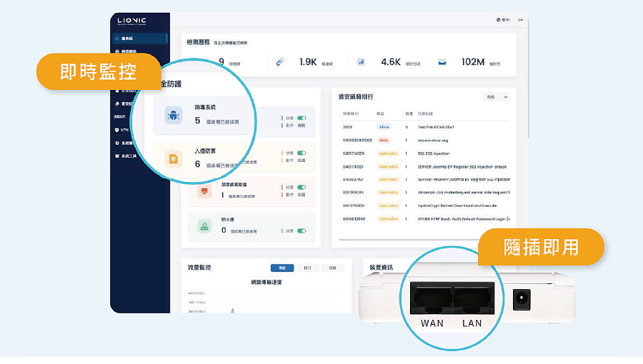This screenshot has height=364, width=643.
Task: Click the '4.6K' statistic value
Action: (x=390, y=62)
